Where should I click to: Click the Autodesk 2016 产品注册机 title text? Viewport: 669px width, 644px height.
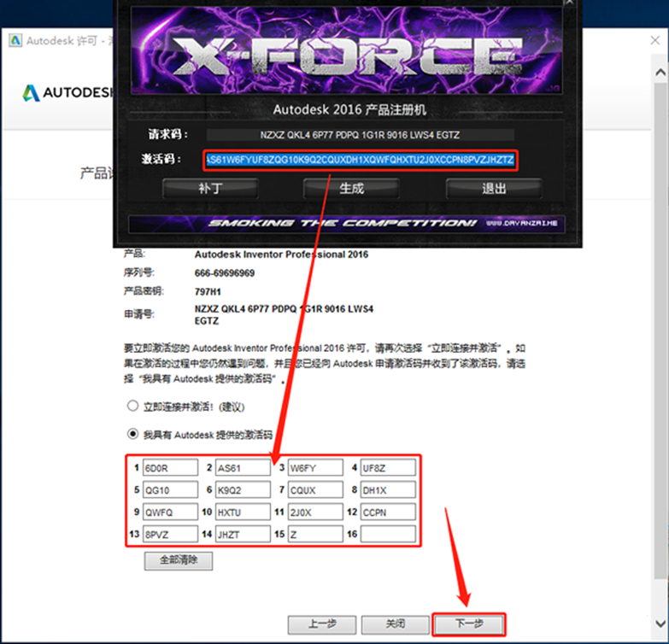click(x=349, y=109)
